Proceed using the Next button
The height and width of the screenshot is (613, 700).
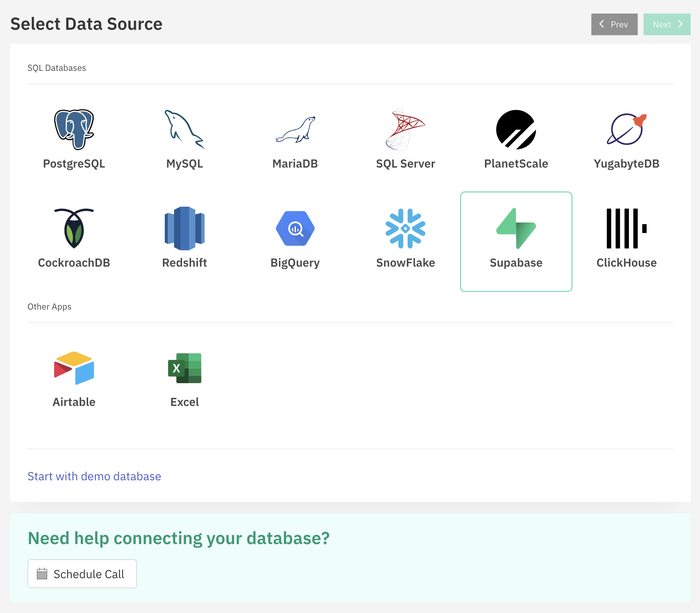667,24
